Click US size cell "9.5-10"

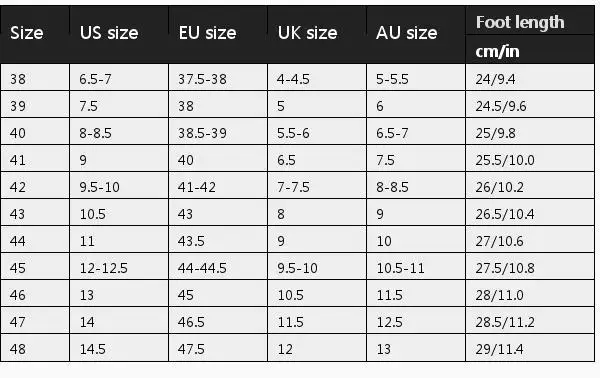click(x=119, y=185)
